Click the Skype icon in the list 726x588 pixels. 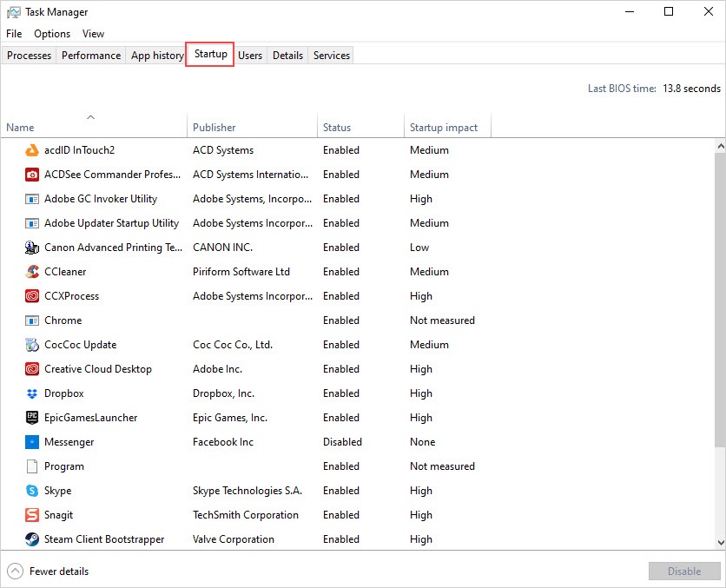[32, 491]
